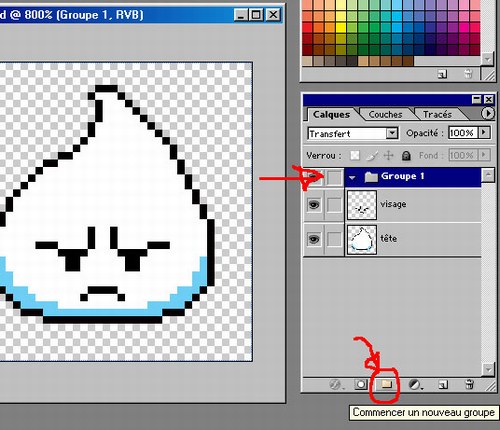
Task: Collapse the Groupe 1 folder triangle
Action: tap(352, 177)
